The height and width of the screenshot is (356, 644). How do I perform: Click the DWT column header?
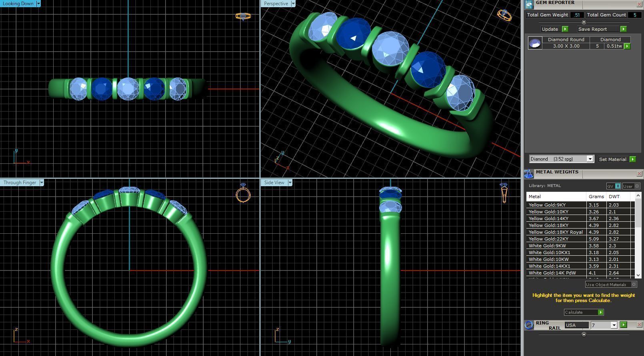coord(618,197)
